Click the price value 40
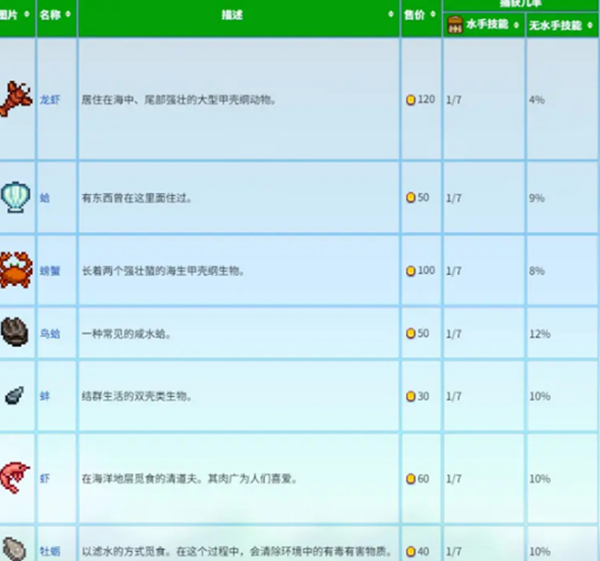Image resolution: width=600 pixels, height=561 pixels. pyautogui.click(x=423, y=551)
